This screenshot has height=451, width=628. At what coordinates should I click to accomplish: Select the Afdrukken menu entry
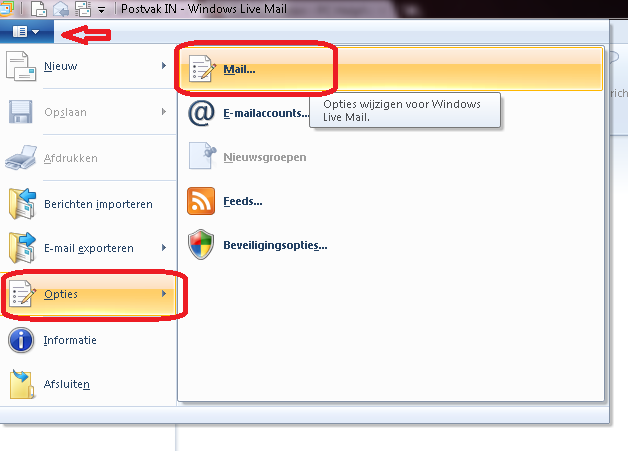click(x=88, y=158)
